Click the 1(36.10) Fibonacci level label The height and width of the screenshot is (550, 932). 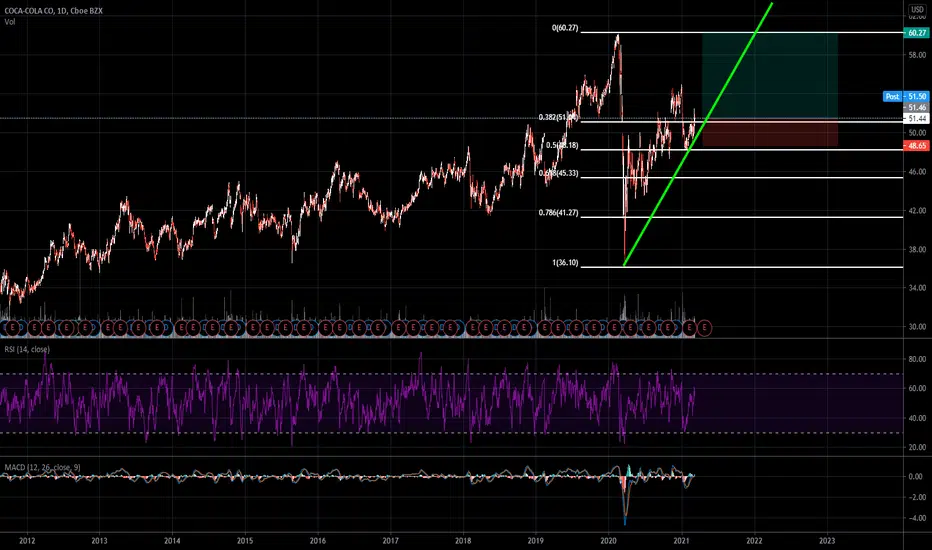(x=565, y=263)
